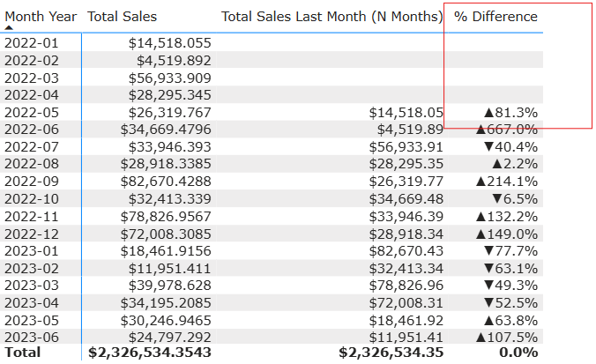Select the % Difference column header
Image resolution: width=596 pixels, height=364 pixels.
[495, 17]
